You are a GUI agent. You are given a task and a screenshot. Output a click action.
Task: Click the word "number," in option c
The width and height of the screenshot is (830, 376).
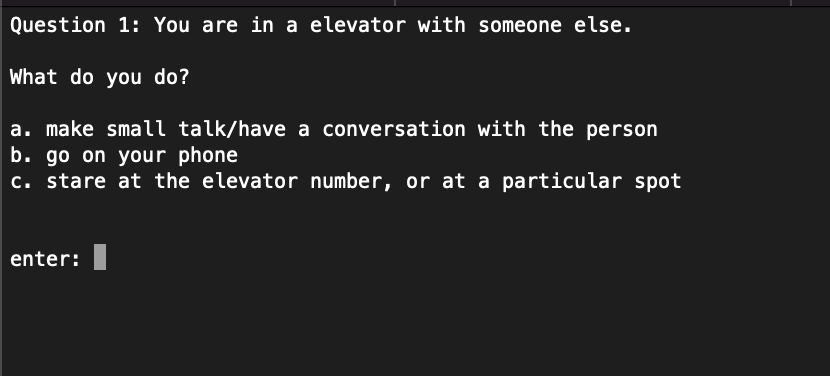[x=351, y=182]
